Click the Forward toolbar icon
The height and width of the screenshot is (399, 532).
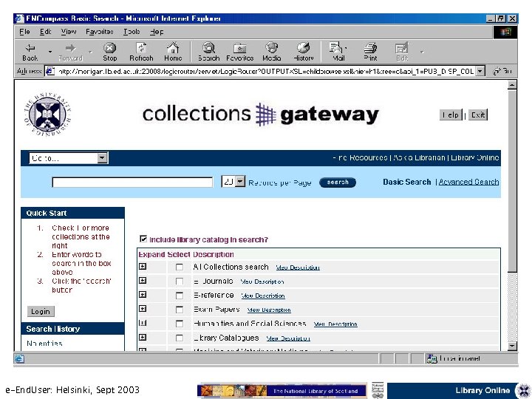71,52
